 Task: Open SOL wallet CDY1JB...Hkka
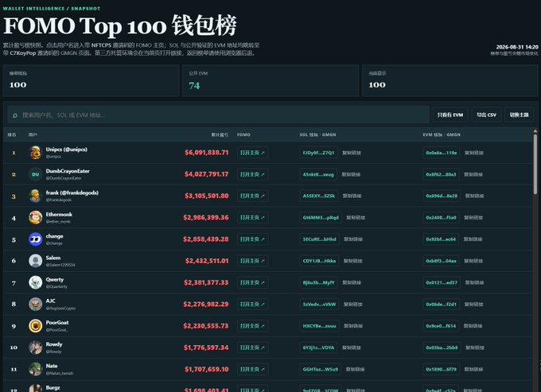click(x=319, y=261)
